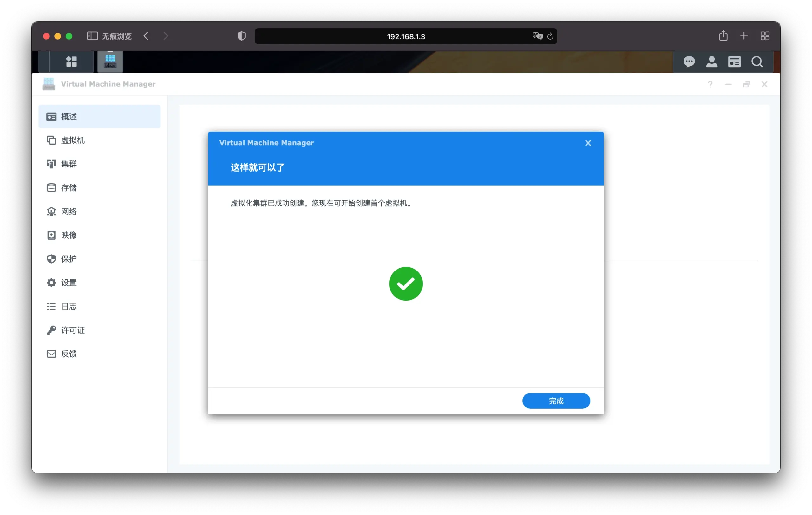The image size is (812, 515).
Task: Close the setup wizard dialog
Action: click(588, 143)
